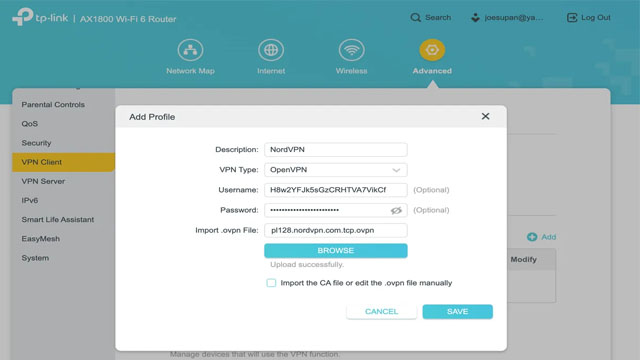Open VPN Server in sidebar
Viewport: 640px width, 360px height.
pyautogui.click(x=43, y=181)
